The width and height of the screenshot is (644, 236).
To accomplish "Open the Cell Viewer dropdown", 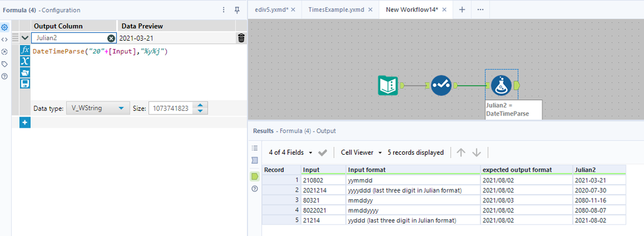I will click(x=362, y=152).
